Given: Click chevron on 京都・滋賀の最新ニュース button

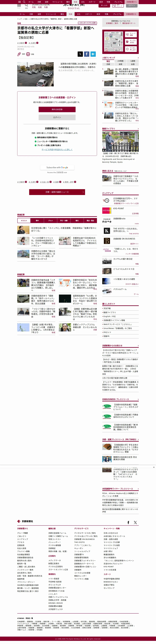Looking at the screenshot, I should tap(83, 192).
